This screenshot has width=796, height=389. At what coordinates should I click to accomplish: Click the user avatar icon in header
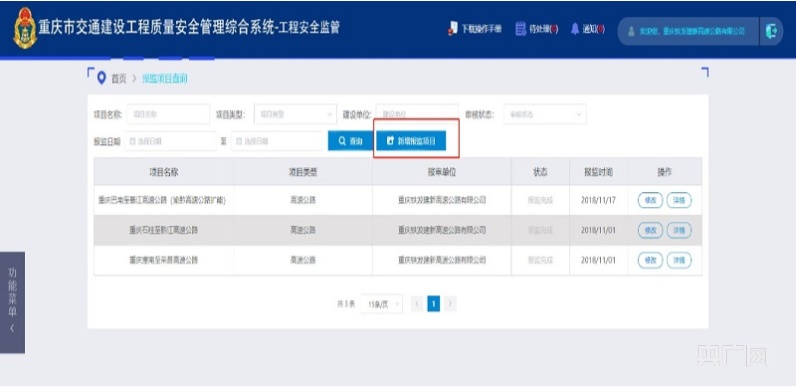(632, 31)
